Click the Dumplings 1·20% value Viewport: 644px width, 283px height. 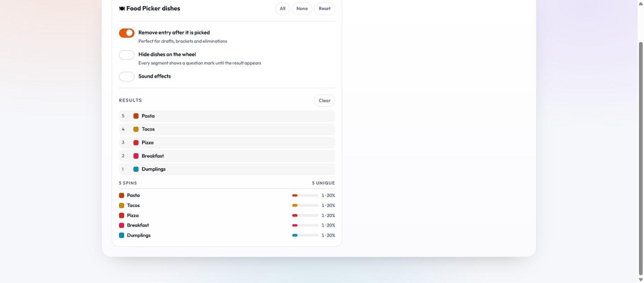click(328, 236)
